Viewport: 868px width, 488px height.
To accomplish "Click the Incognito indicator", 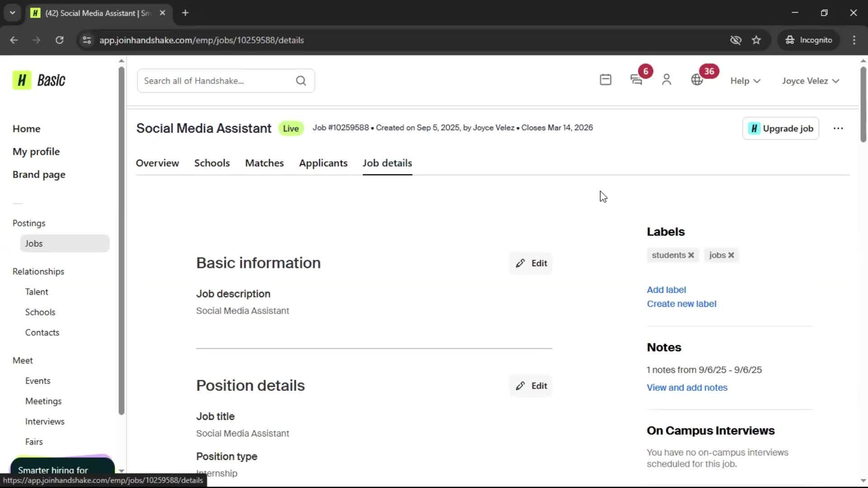I will [x=809, y=40].
